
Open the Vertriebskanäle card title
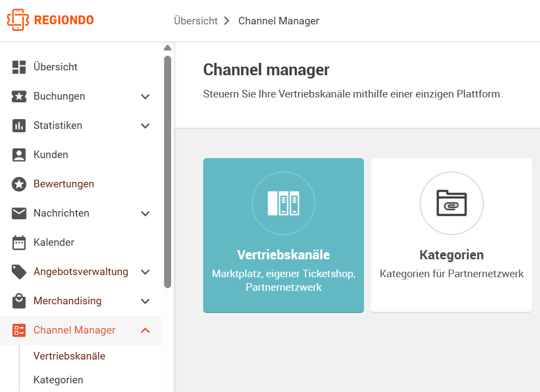click(x=283, y=255)
